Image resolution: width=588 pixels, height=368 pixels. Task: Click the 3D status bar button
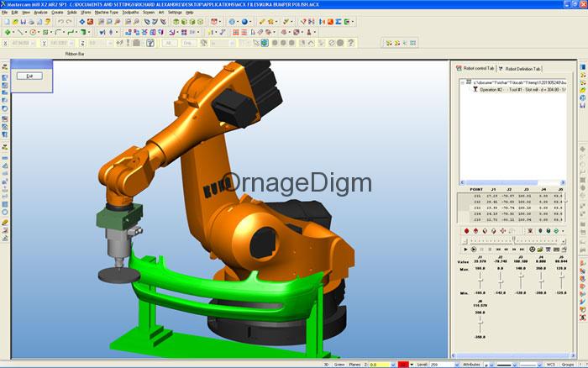(x=326, y=365)
